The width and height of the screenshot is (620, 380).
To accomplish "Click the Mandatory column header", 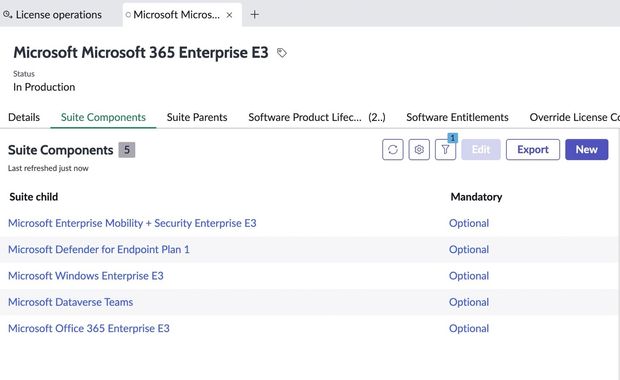I will click(476, 197).
